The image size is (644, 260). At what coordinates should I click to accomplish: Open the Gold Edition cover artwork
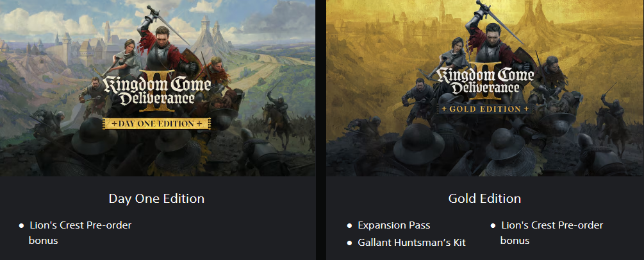click(485, 88)
